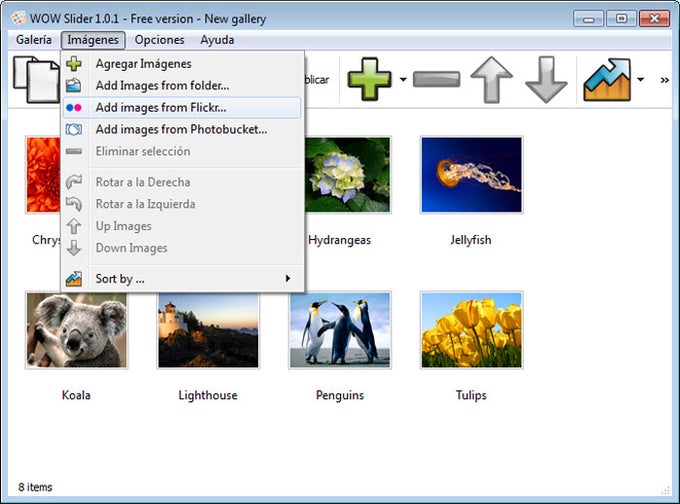Click the Photobucket camera icon in menu
Image resolution: width=680 pixels, height=504 pixels.
coord(74,129)
